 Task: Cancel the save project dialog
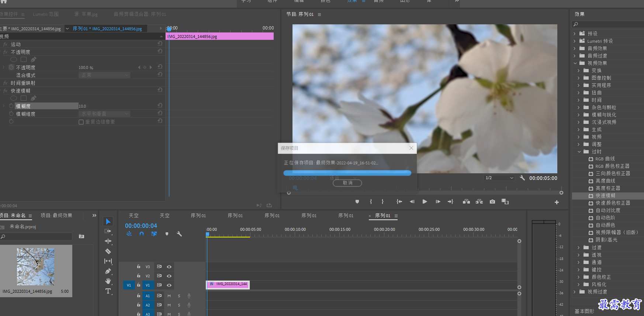(347, 183)
